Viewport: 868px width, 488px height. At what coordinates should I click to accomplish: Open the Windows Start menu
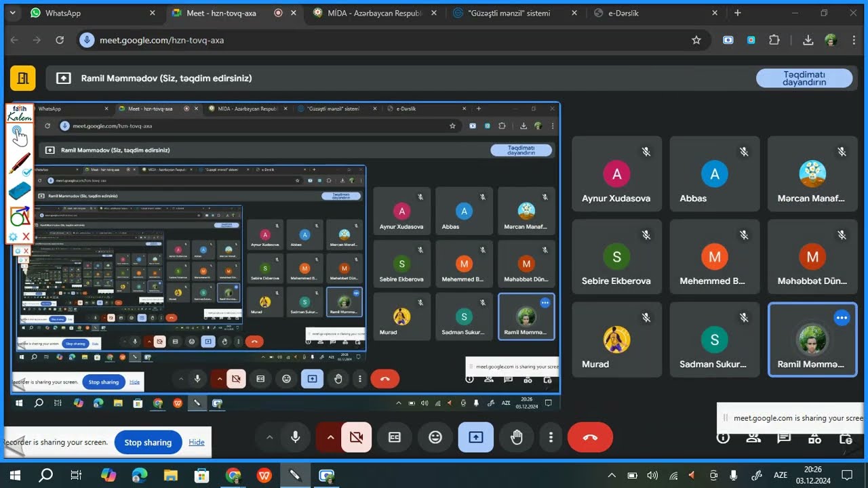point(14,475)
